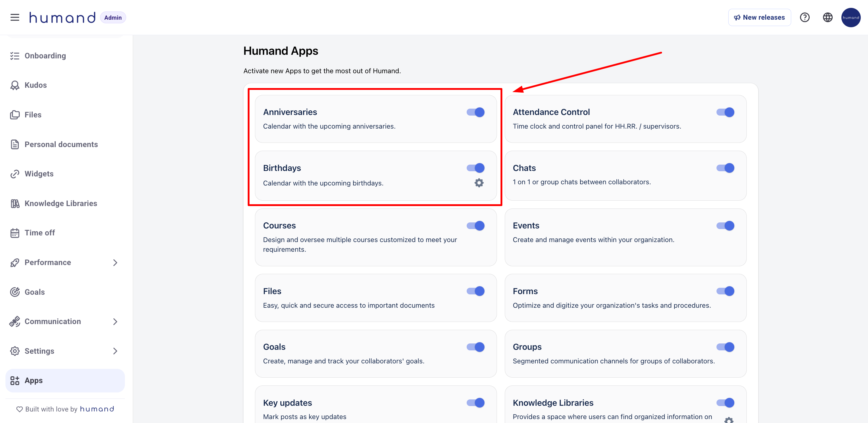Open the humand profile avatar
The height and width of the screenshot is (423, 868).
click(x=850, y=17)
